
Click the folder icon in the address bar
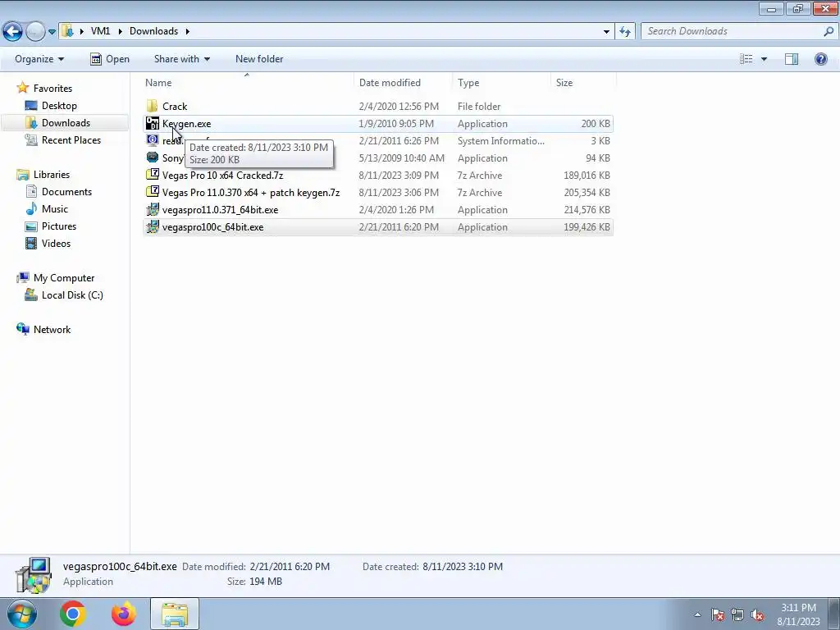(67, 31)
